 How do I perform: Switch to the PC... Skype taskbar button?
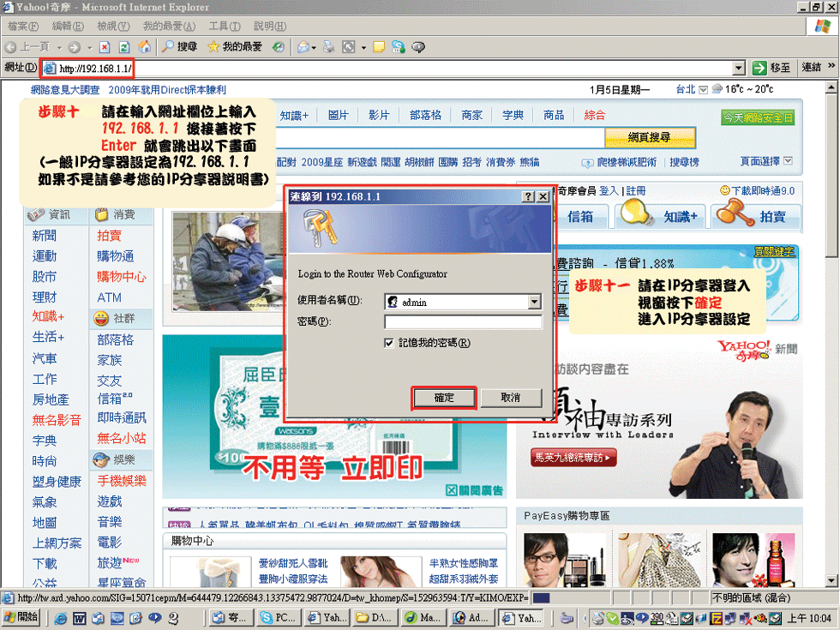click(278, 618)
